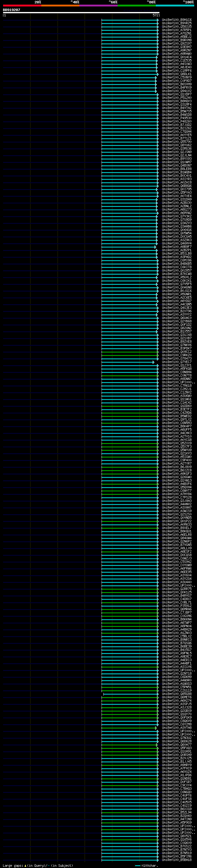Select the UniRef100_Q1GH91 label
This screenshot has height=868, width=197.
[176, 751]
